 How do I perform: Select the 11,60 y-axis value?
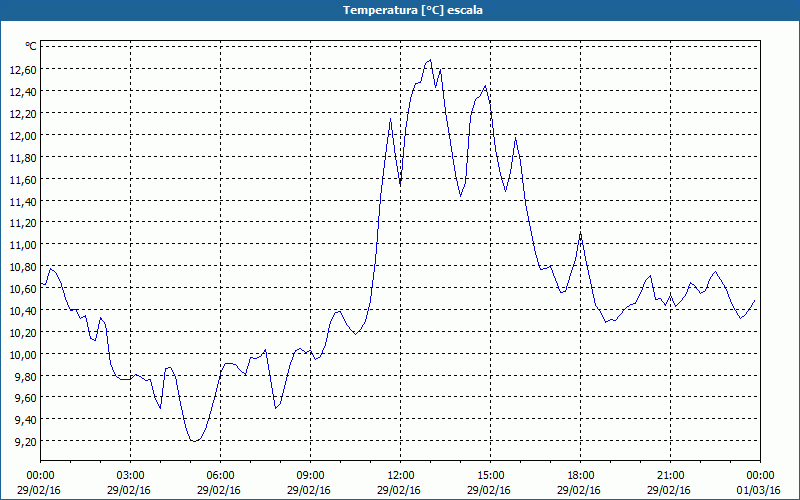pyautogui.click(x=23, y=180)
